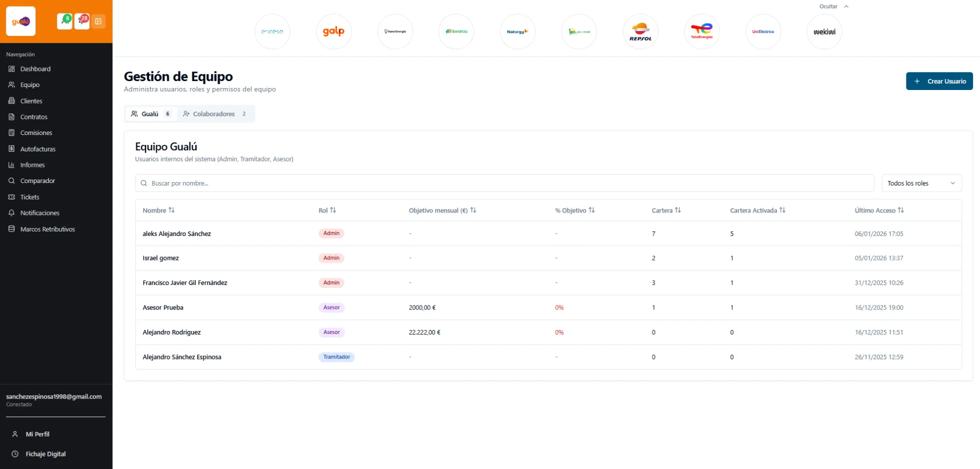This screenshot has height=469, width=980.
Task: Select the Galp provider logo
Action: [333, 31]
